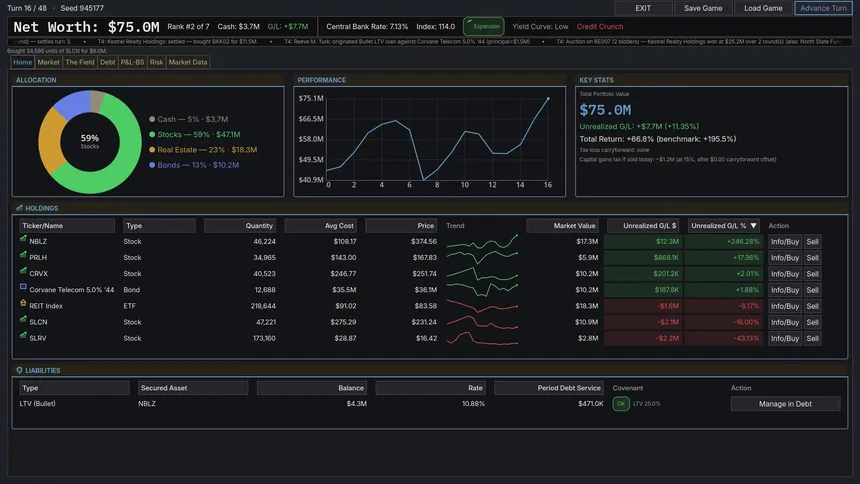Click the NBLZ trend sparkline
The width and height of the screenshot is (860, 484).
pos(482,241)
